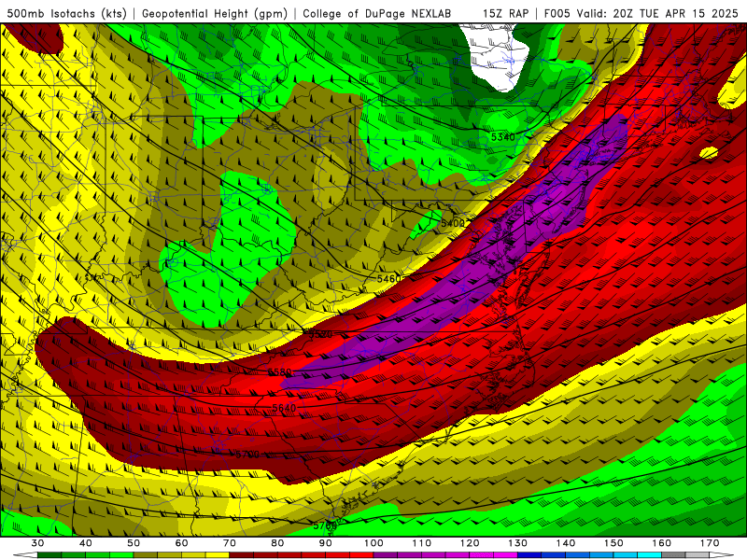Click the 5580 height contour label
This screenshot has width=747, height=560.
pyautogui.click(x=279, y=371)
